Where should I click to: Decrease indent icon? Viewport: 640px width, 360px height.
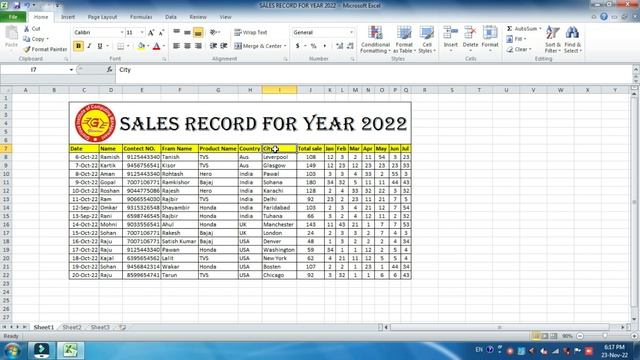pyautogui.click(x=213, y=46)
